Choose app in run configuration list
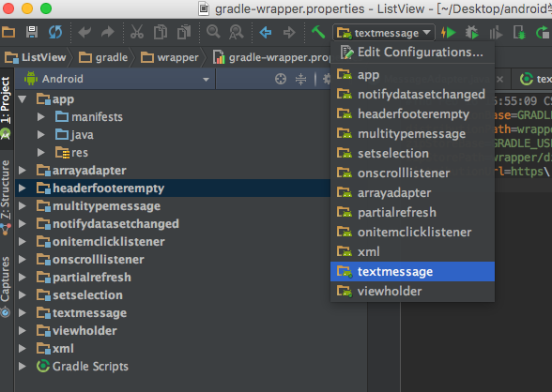 (413, 74)
